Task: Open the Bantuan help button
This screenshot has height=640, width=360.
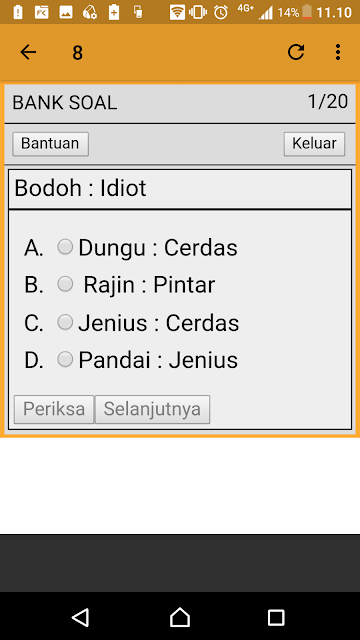Action: [50, 144]
